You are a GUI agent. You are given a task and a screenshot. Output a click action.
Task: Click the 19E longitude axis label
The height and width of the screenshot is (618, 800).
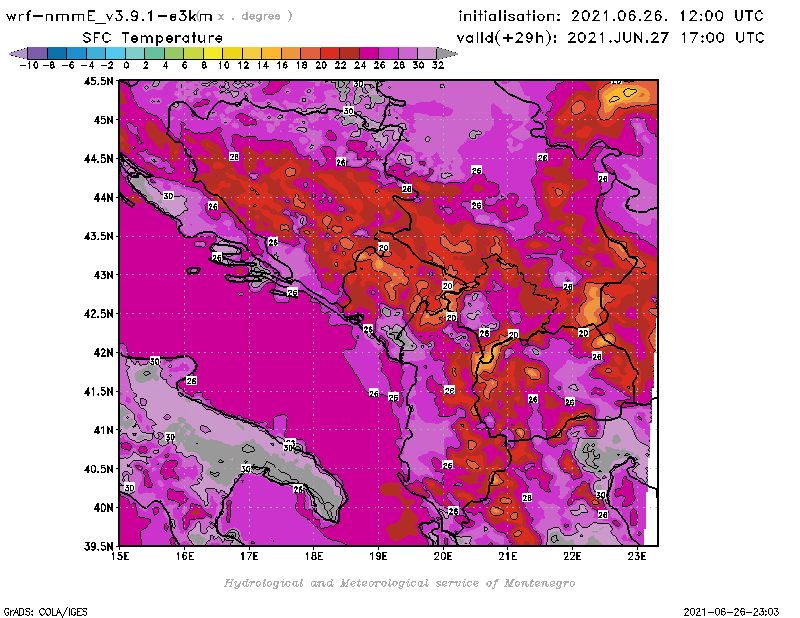(x=378, y=556)
